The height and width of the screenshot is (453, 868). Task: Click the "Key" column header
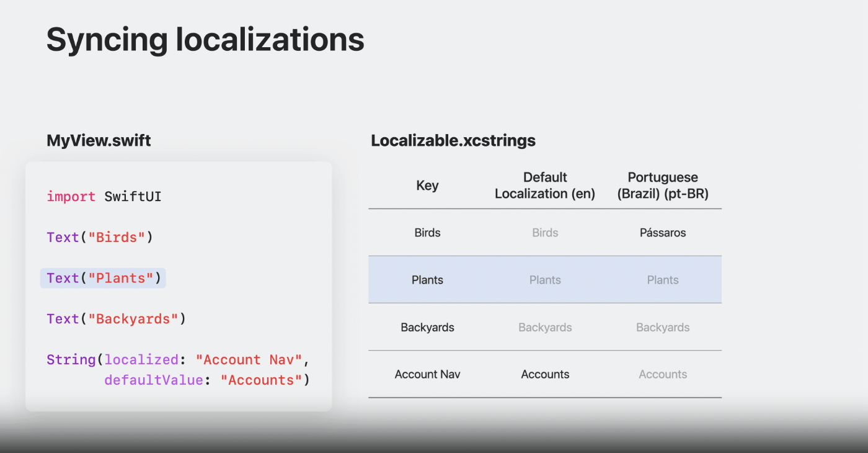[x=427, y=186]
